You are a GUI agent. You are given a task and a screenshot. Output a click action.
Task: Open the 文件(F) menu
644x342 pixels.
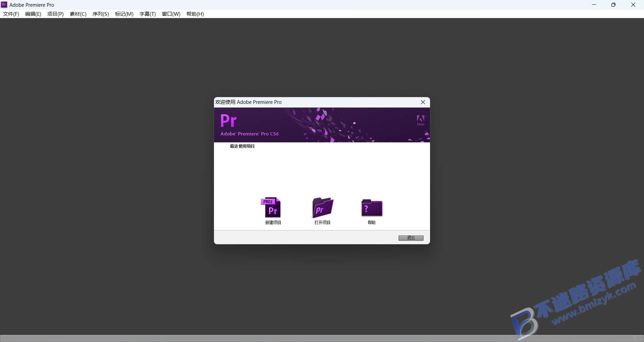(x=10, y=14)
